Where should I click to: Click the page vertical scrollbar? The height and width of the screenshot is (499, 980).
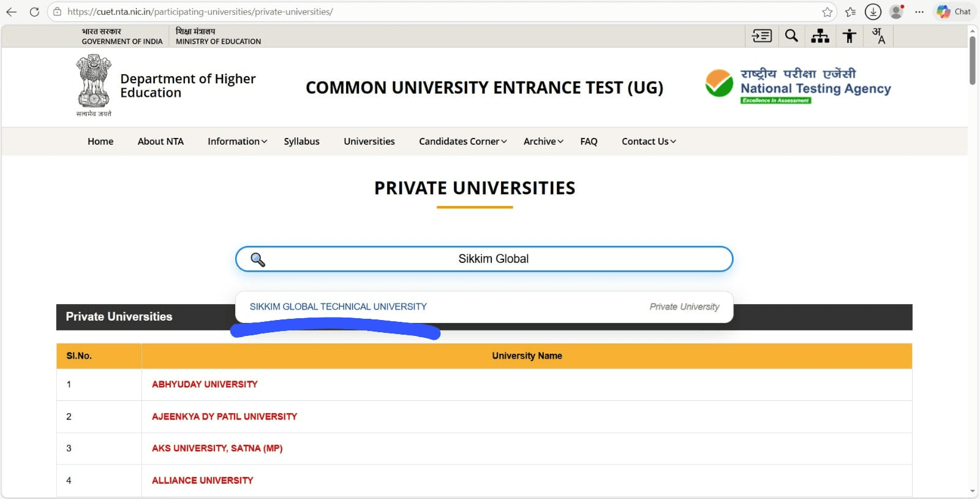(972, 61)
